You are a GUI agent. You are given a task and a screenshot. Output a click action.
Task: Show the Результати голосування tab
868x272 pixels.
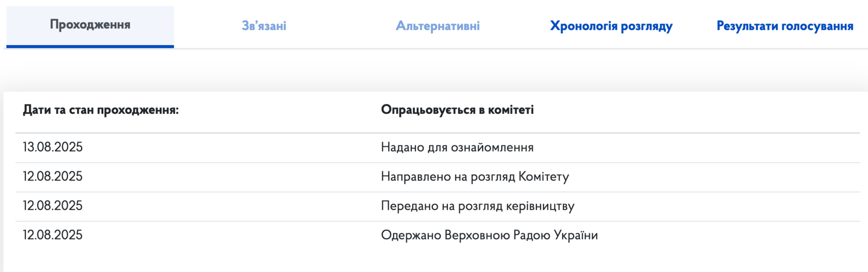[785, 26]
